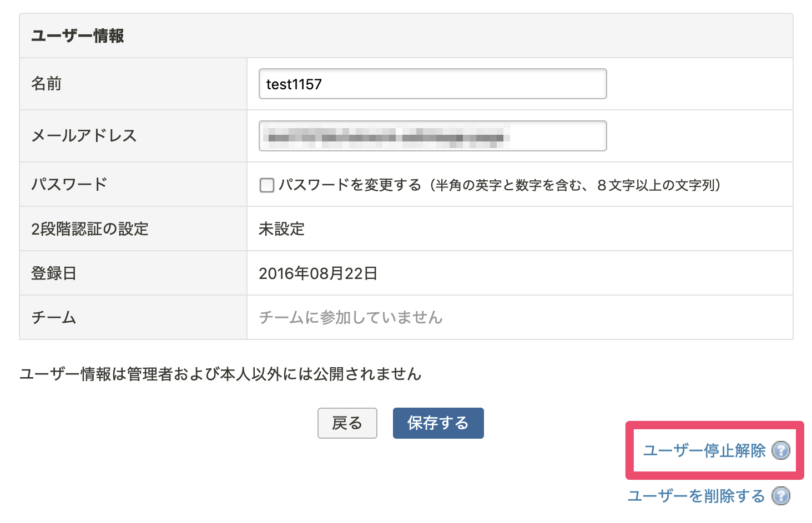Click the チームに参加していません placeholder text
Image resolution: width=812 pixels, height=523 pixels.
[351, 317]
